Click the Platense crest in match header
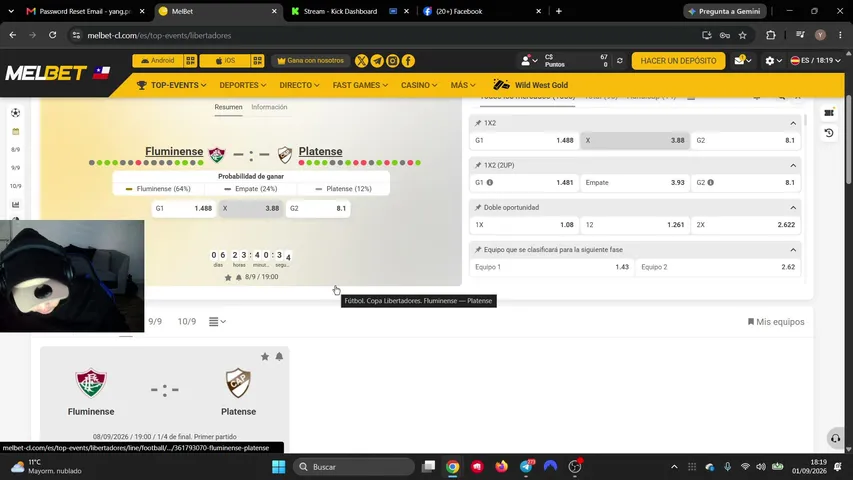Screen dimensions: 853x480 (285, 155)
